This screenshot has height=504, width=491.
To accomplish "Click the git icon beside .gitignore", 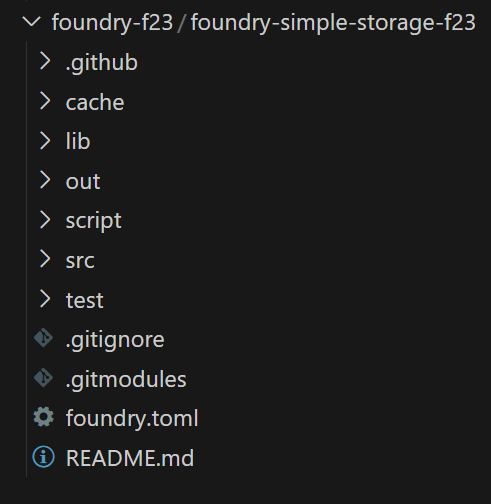I will (43, 338).
